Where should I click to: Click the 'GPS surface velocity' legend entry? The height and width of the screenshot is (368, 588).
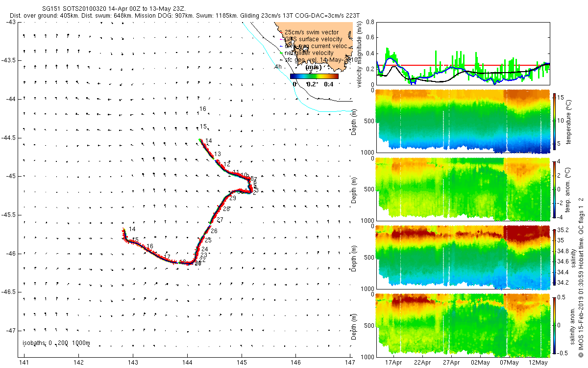(314, 39)
